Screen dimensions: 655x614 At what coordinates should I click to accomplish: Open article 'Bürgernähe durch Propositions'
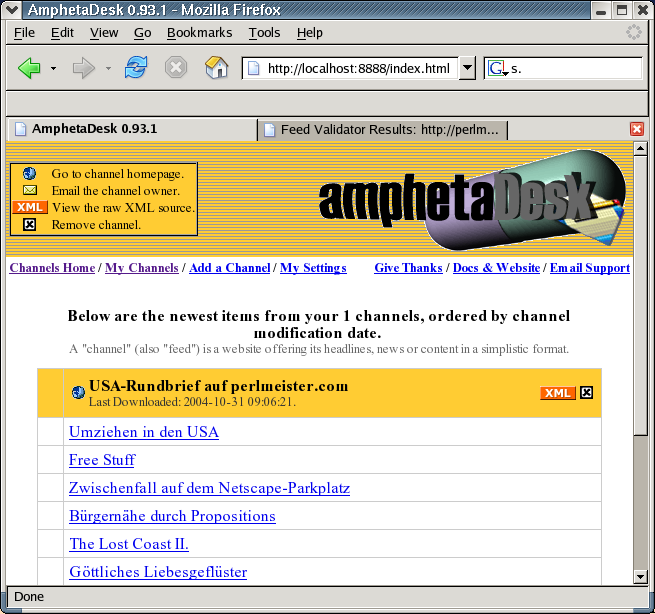point(172,516)
